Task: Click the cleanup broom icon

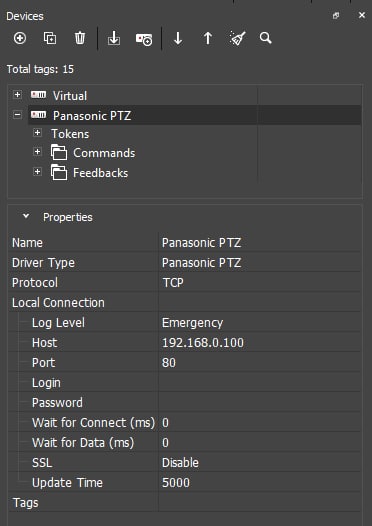Action: (238, 38)
